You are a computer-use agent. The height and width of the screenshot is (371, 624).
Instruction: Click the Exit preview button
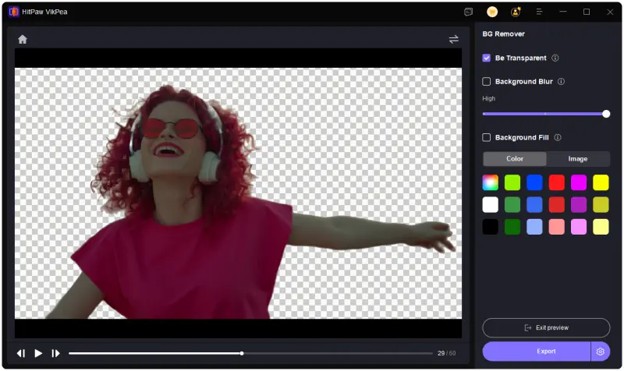546,328
